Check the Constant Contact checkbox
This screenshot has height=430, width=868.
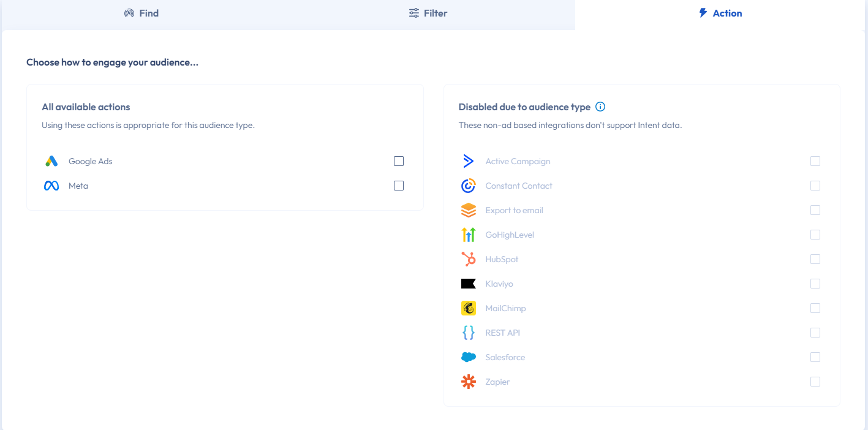click(815, 186)
